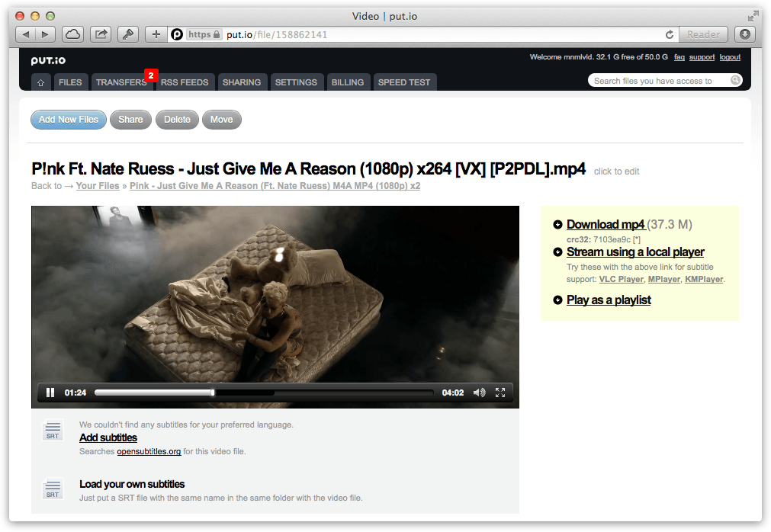Click the SRT icon beside Add subtitles
This screenshot has width=771, height=532.
(x=53, y=430)
